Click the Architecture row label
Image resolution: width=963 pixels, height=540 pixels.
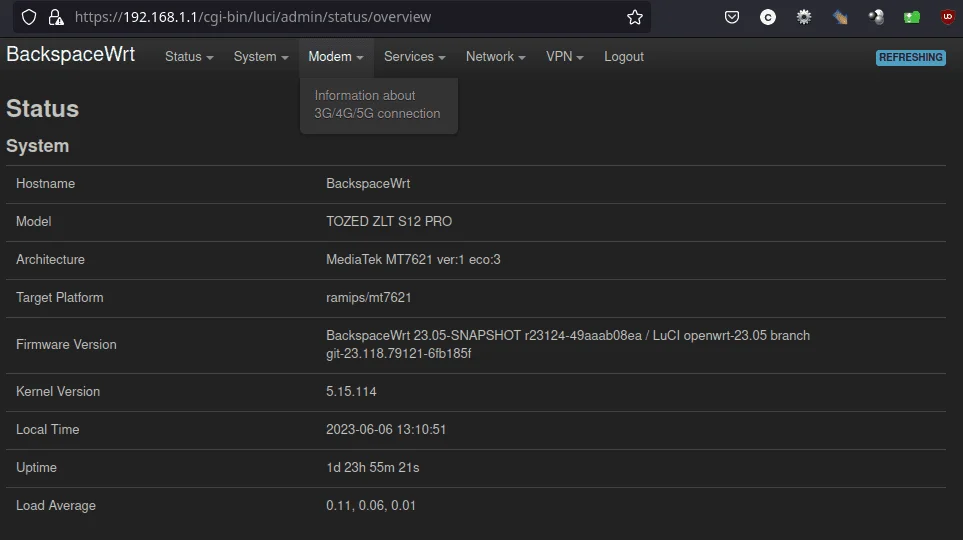[x=50, y=260]
